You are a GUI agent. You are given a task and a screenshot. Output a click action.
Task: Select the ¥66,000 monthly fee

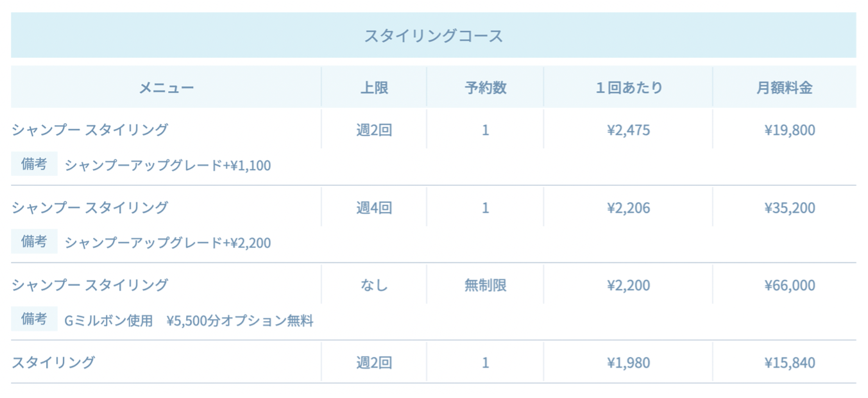pyautogui.click(x=789, y=285)
